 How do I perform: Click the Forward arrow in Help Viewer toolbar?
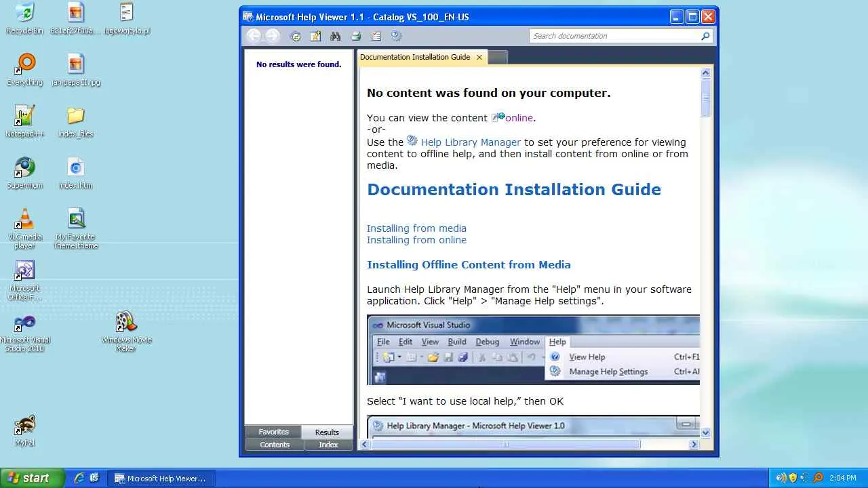[273, 36]
